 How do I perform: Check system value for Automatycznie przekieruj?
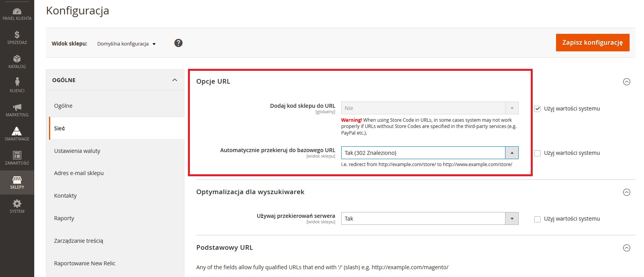[537, 153]
